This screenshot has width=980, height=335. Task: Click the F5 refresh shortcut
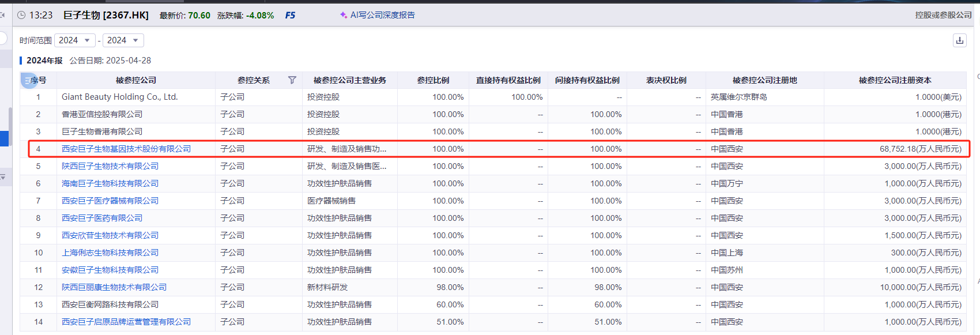point(290,15)
